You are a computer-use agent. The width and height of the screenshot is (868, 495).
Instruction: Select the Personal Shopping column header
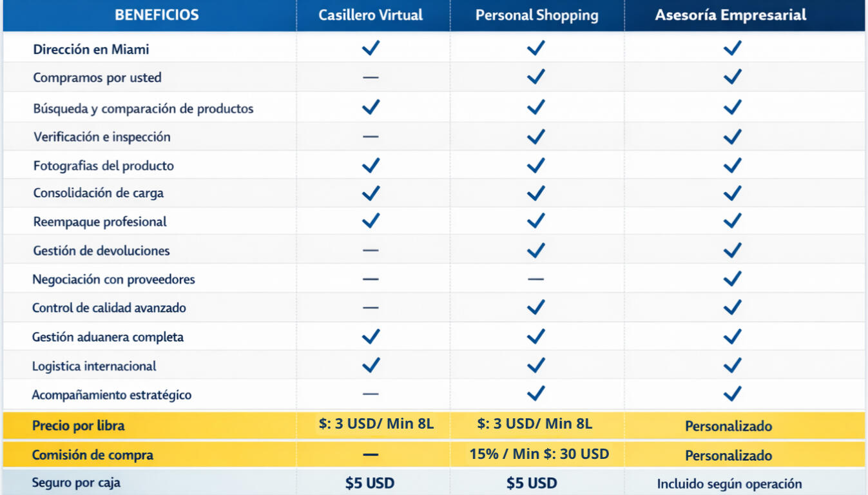click(536, 15)
